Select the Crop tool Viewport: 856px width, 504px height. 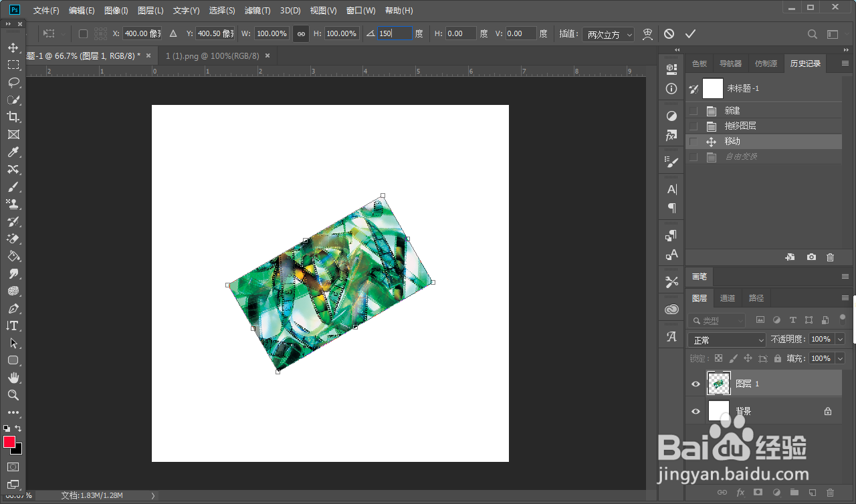point(13,117)
